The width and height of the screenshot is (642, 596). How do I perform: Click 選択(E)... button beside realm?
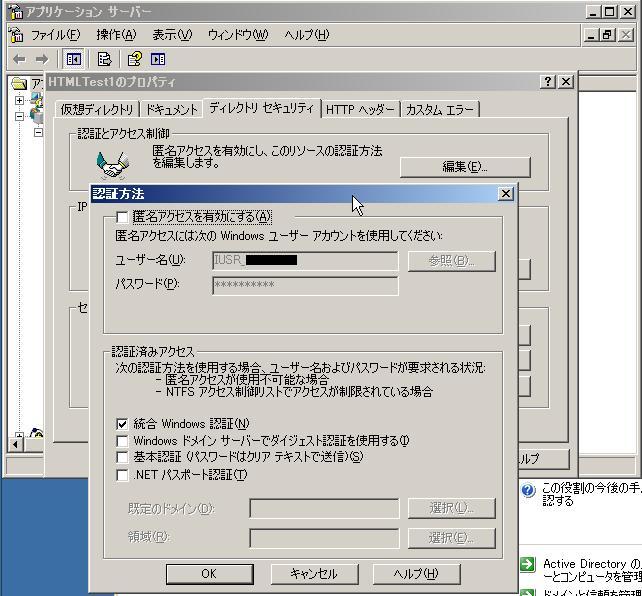pyautogui.click(x=452, y=538)
